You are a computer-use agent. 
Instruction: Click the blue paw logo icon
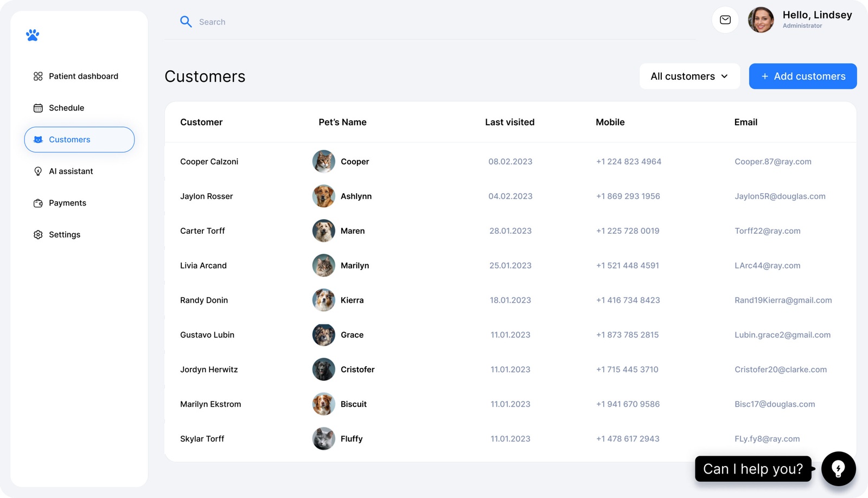[33, 35]
